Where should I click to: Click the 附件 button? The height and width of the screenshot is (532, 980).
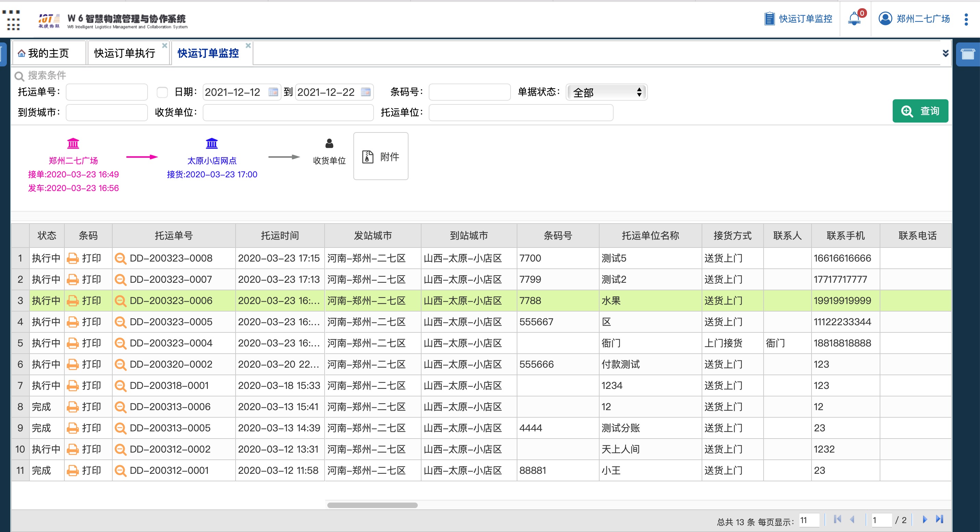(x=381, y=156)
